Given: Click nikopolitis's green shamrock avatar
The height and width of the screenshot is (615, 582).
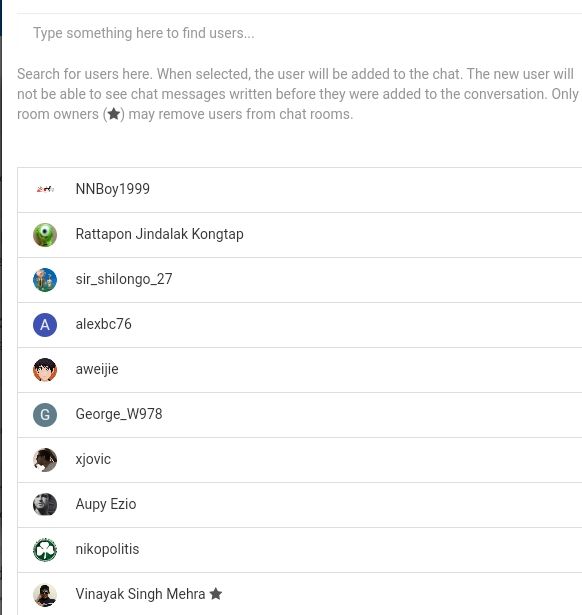Looking at the screenshot, I should (45, 550).
